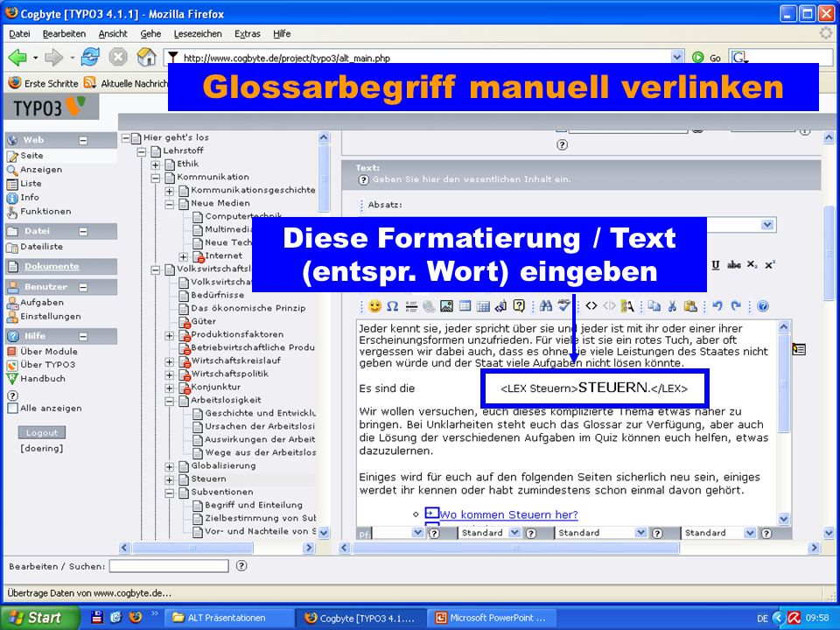This screenshot has width=840, height=630.
Task: Click the clipboard paste icon
Action: click(x=690, y=306)
